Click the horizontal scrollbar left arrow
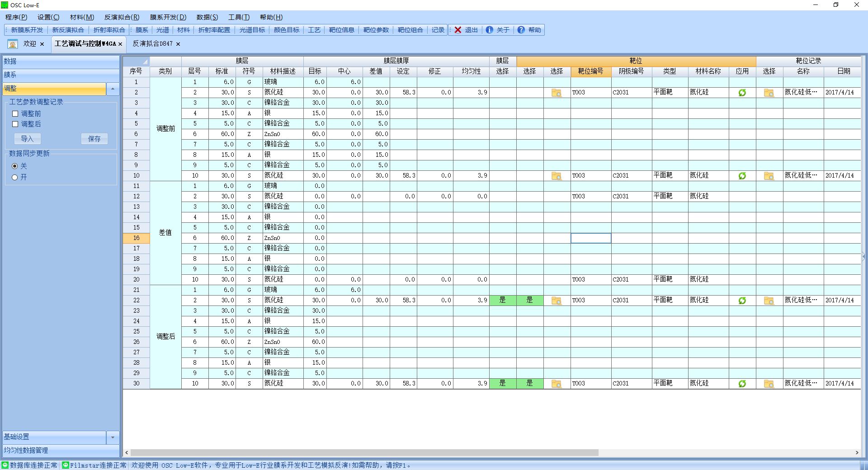Image resolution: width=868 pixels, height=470 pixels. click(127, 452)
